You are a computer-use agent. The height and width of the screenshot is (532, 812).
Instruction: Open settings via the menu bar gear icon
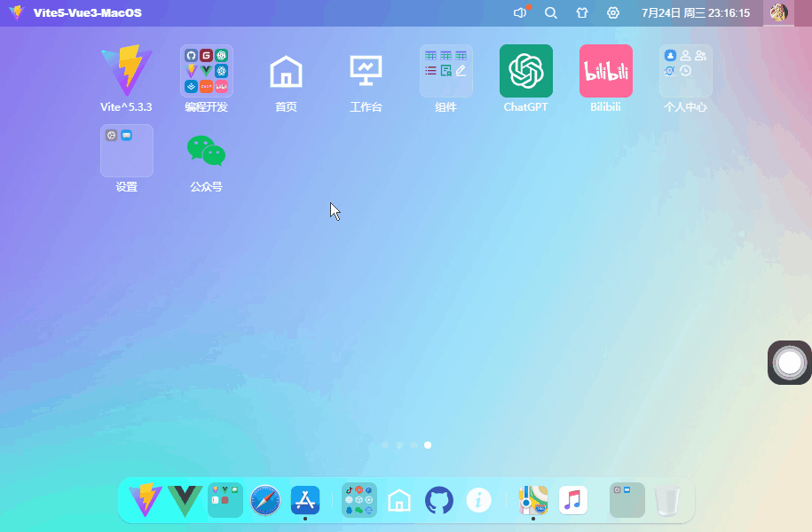[613, 13]
